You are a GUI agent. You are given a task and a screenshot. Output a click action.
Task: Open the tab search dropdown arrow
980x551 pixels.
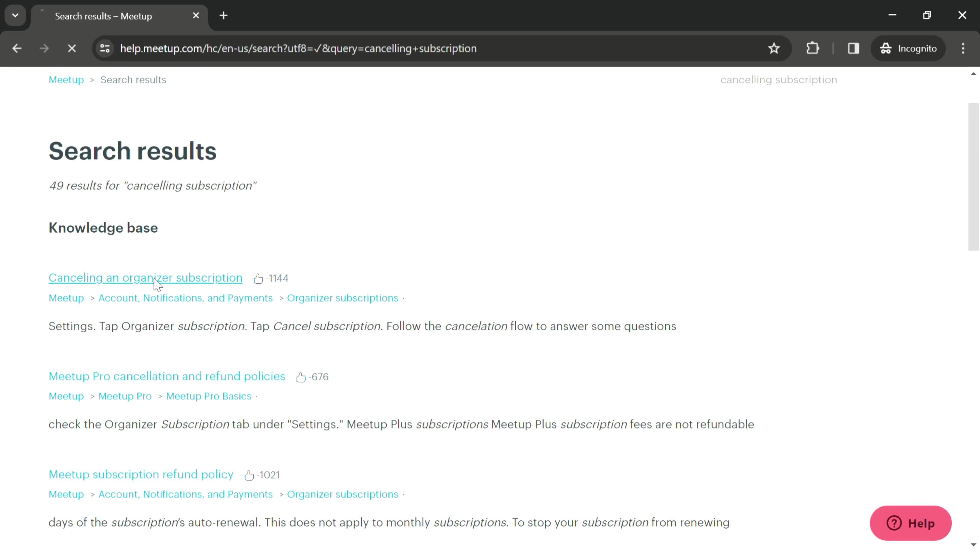tap(15, 16)
